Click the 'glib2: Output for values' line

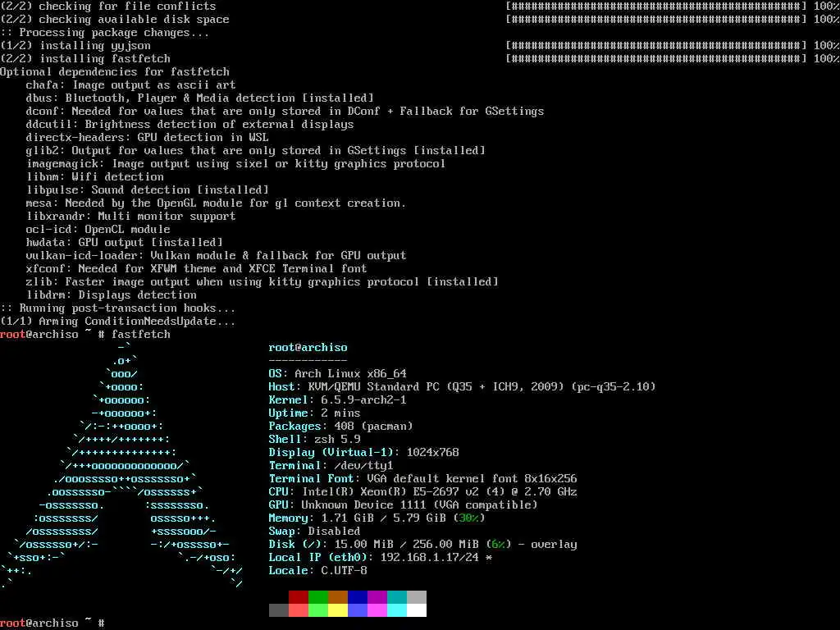pos(256,151)
